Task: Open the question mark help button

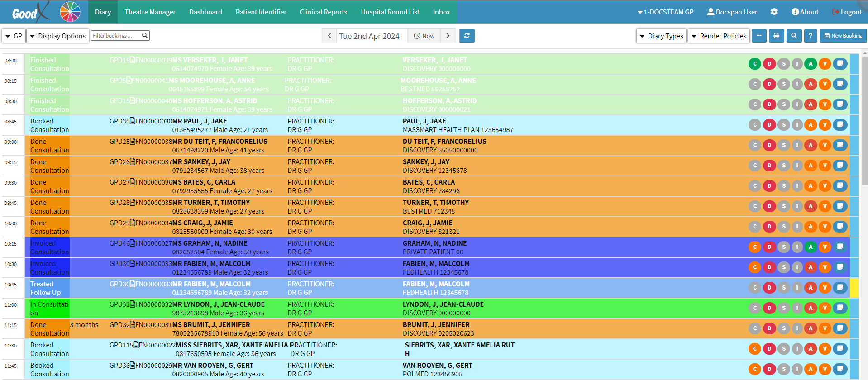Action: [811, 36]
